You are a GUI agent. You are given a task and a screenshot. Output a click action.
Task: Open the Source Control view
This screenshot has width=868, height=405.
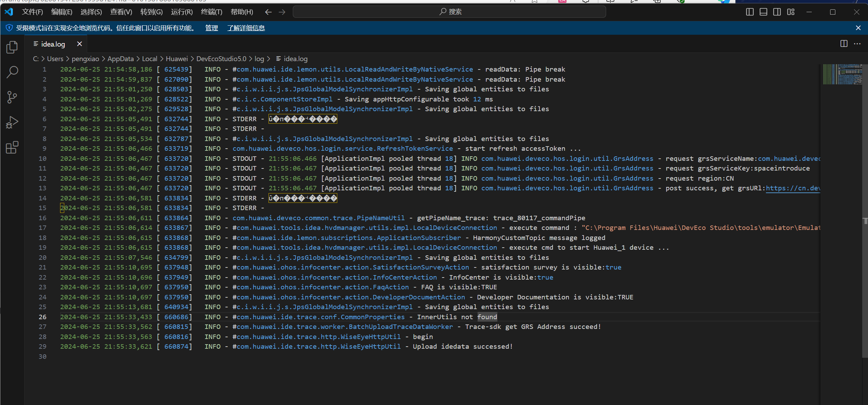tap(12, 97)
